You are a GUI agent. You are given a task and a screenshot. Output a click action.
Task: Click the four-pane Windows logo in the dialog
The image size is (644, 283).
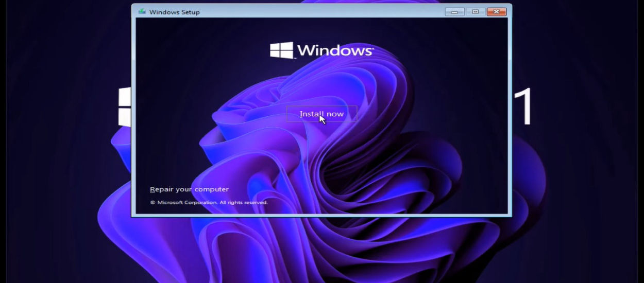(281, 50)
